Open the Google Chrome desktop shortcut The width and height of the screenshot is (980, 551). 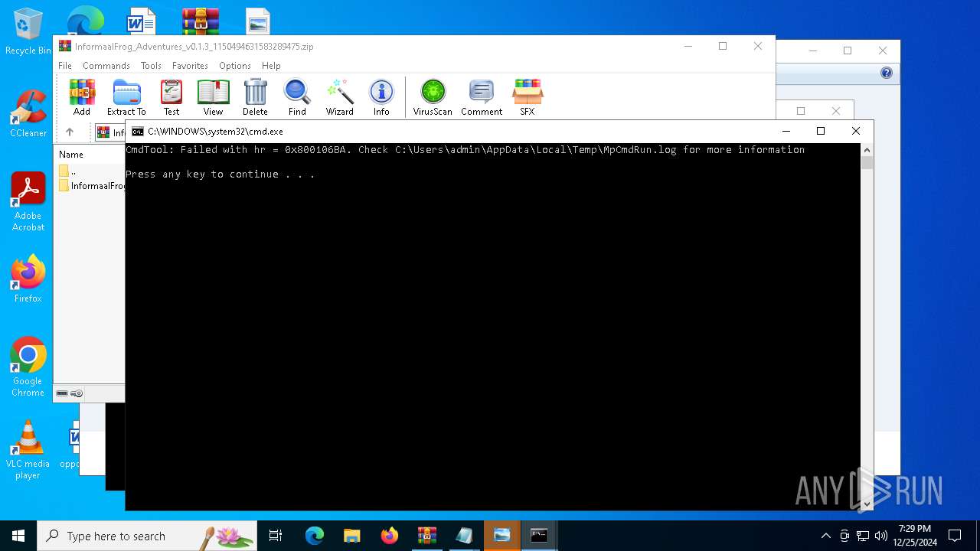pos(28,367)
